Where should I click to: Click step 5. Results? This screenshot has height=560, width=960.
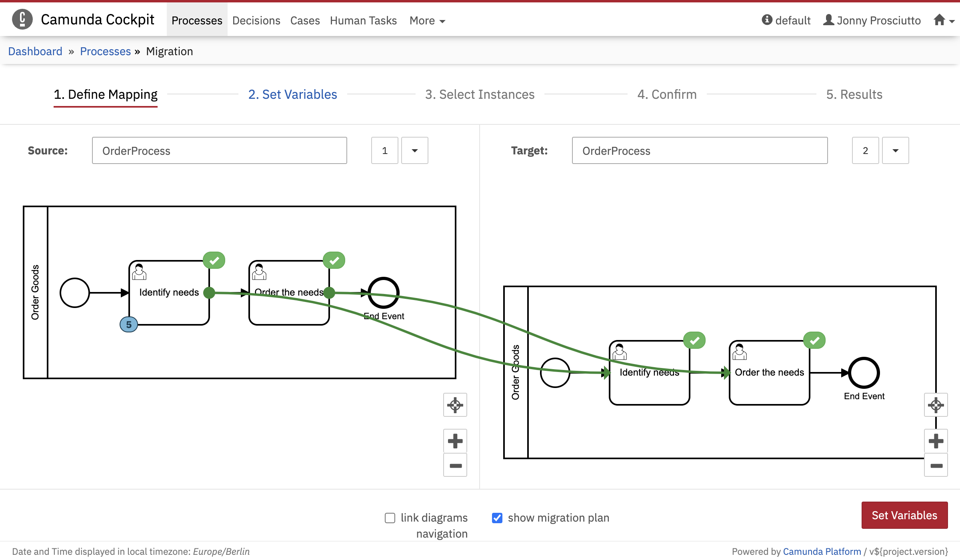(854, 94)
